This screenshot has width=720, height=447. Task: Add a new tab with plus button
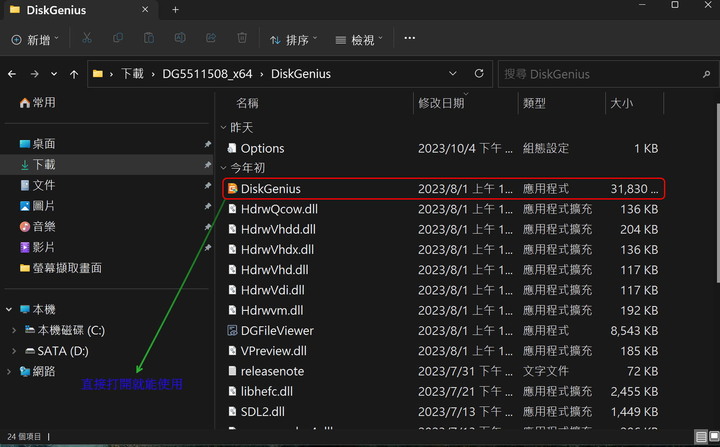click(x=175, y=10)
